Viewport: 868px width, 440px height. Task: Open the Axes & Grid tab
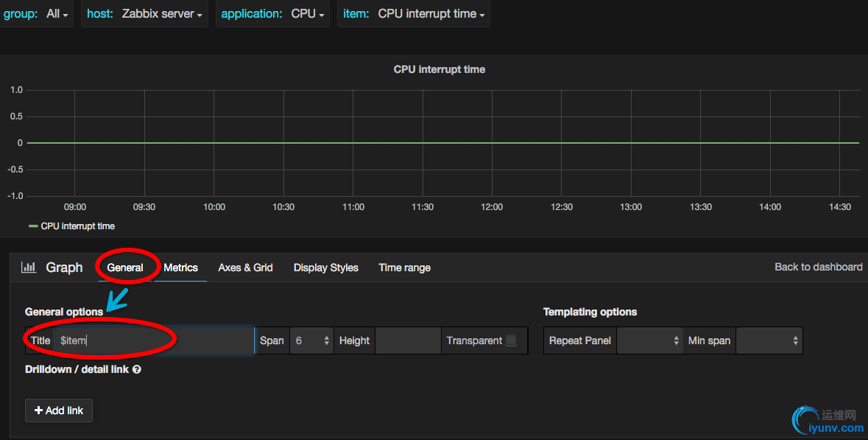point(245,268)
